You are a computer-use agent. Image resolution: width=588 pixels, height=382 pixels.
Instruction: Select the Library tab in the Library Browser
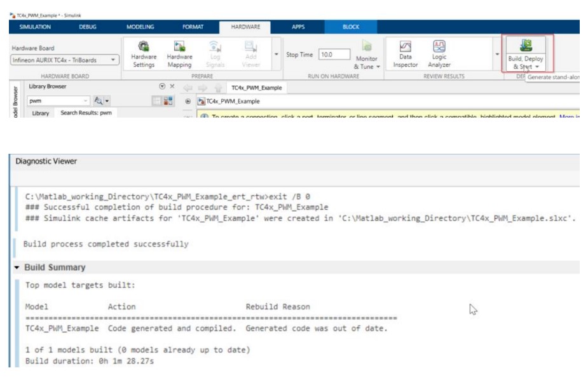point(41,113)
